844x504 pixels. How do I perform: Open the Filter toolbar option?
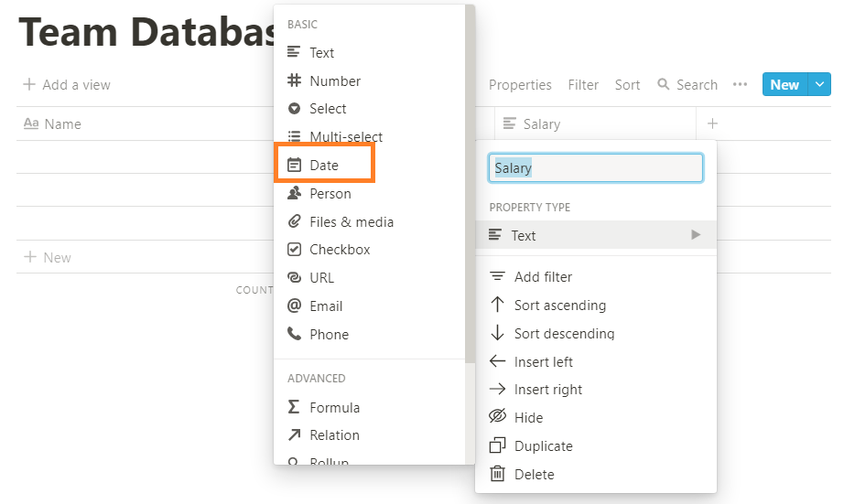tap(583, 85)
